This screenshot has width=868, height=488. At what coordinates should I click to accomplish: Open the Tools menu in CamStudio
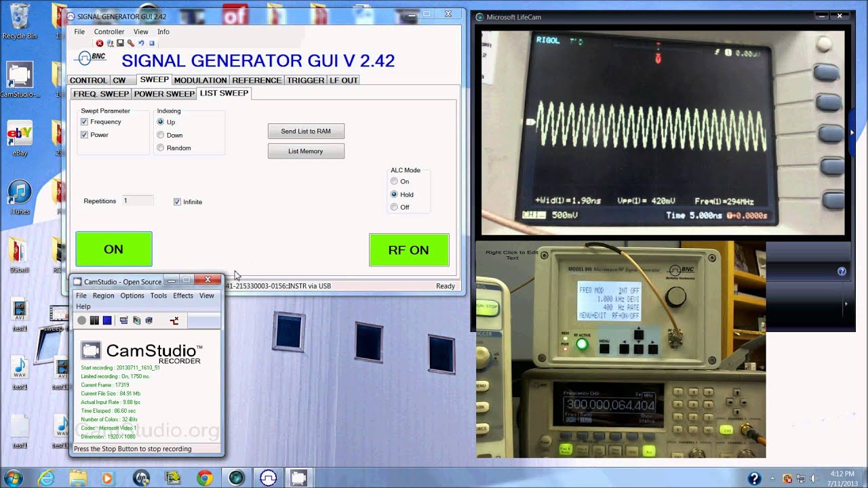[159, 296]
